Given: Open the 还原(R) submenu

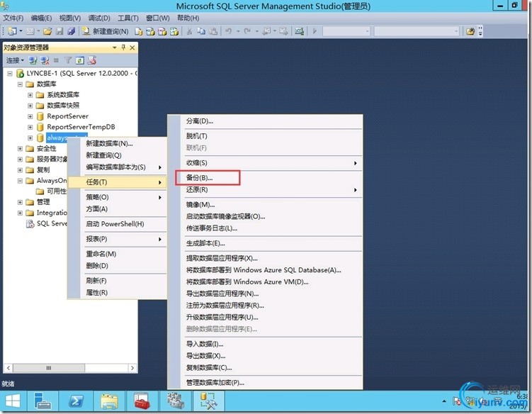Looking at the screenshot, I should point(273,189).
